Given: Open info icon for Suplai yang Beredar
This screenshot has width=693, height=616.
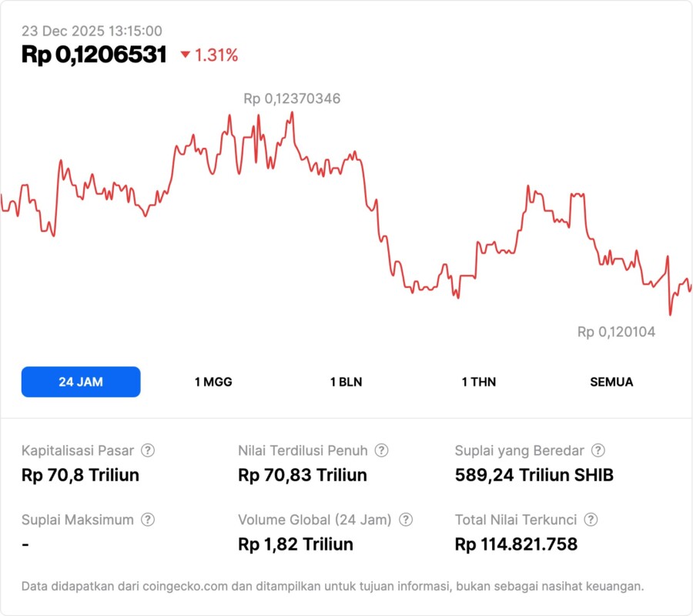Looking at the screenshot, I should click(x=598, y=450).
